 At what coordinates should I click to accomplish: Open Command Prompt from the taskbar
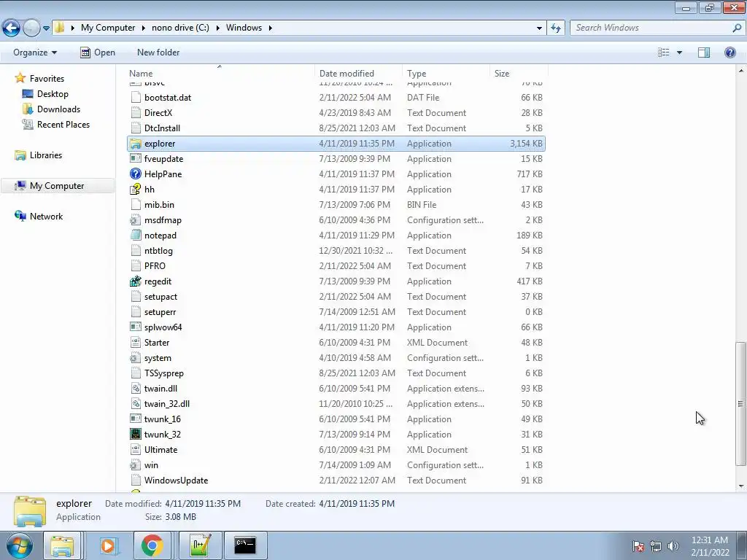coord(245,545)
